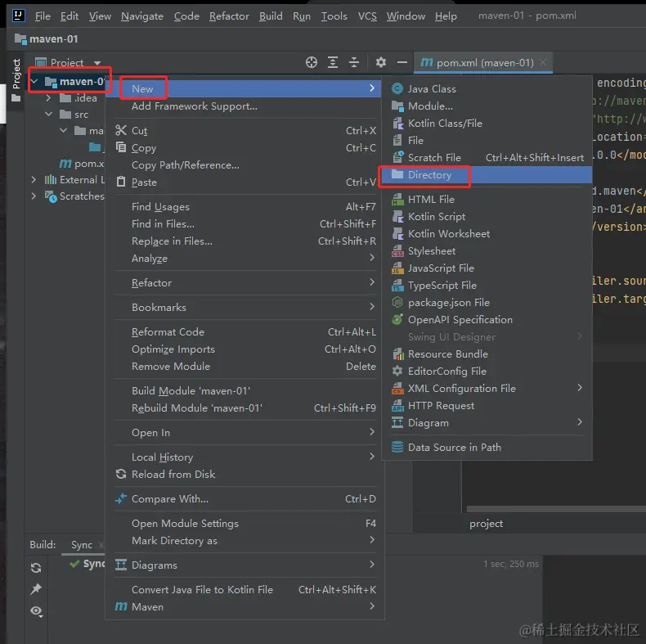Expand the Scratches tree node
The width and height of the screenshot is (646, 644).
(x=34, y=196)
